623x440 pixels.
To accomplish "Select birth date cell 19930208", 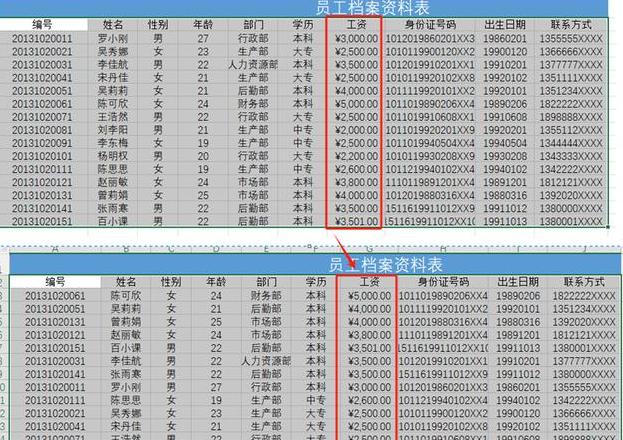I will (x=505, y=156).
